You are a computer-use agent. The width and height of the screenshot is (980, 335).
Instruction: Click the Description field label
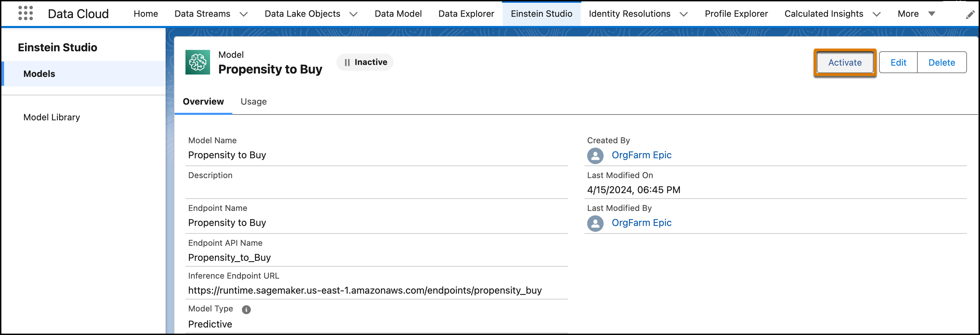210,175
